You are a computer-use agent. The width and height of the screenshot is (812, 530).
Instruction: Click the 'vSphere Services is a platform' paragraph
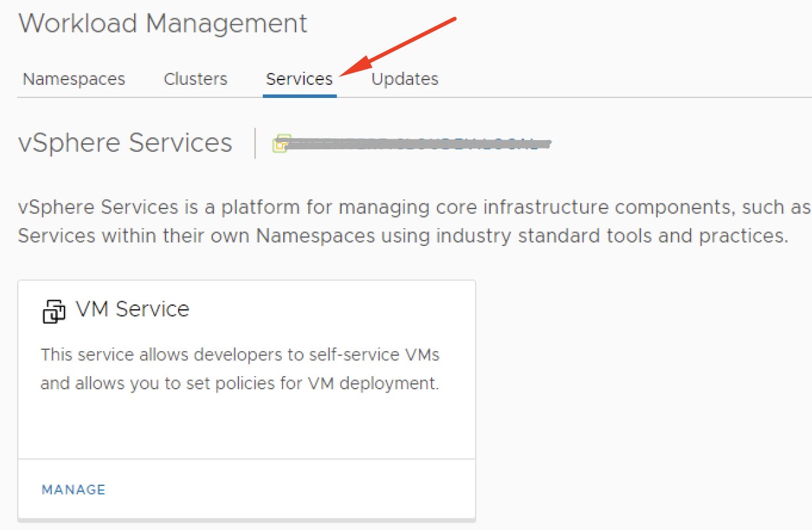(414, 222)
